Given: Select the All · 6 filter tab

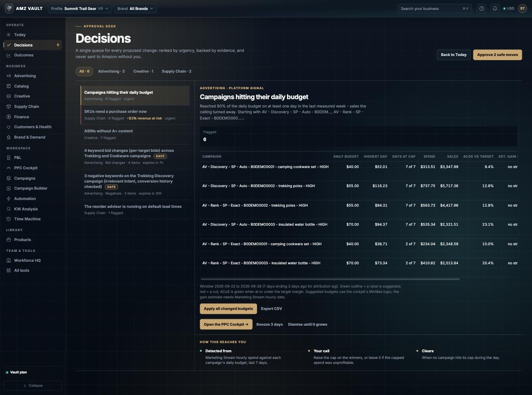Looking at the screenshot, I should point(84,71).
